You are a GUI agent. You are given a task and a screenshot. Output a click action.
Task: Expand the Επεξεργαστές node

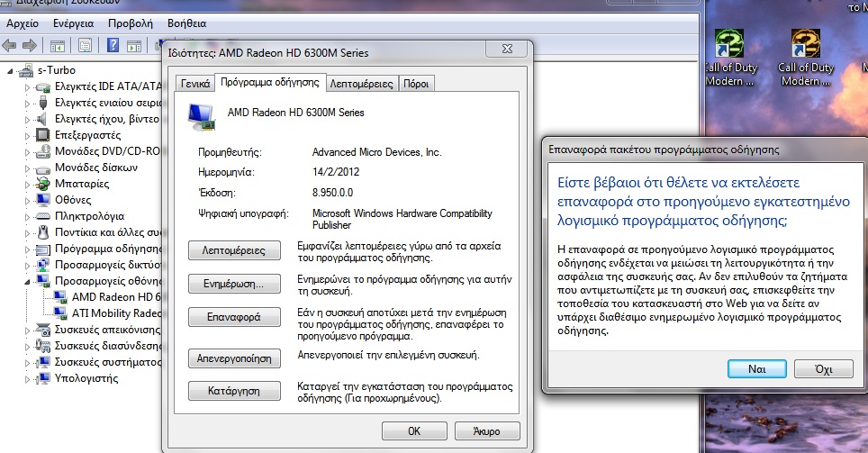(x=27, y=135)
